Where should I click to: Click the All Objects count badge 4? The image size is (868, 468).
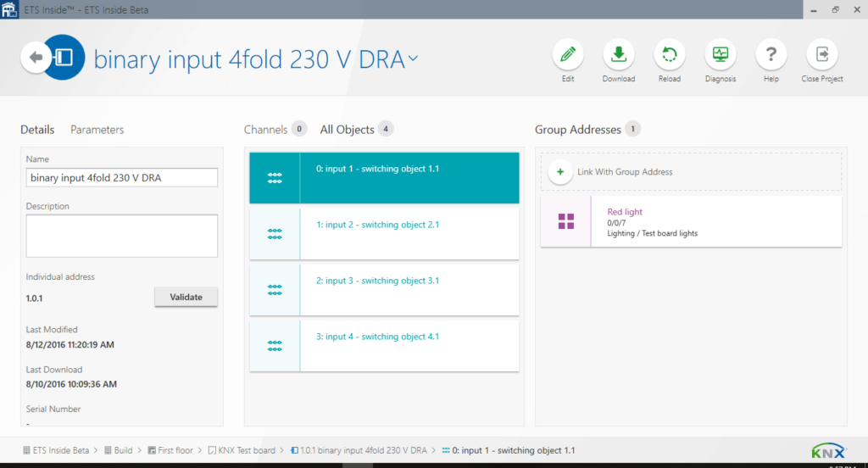(x=386, y=129)
